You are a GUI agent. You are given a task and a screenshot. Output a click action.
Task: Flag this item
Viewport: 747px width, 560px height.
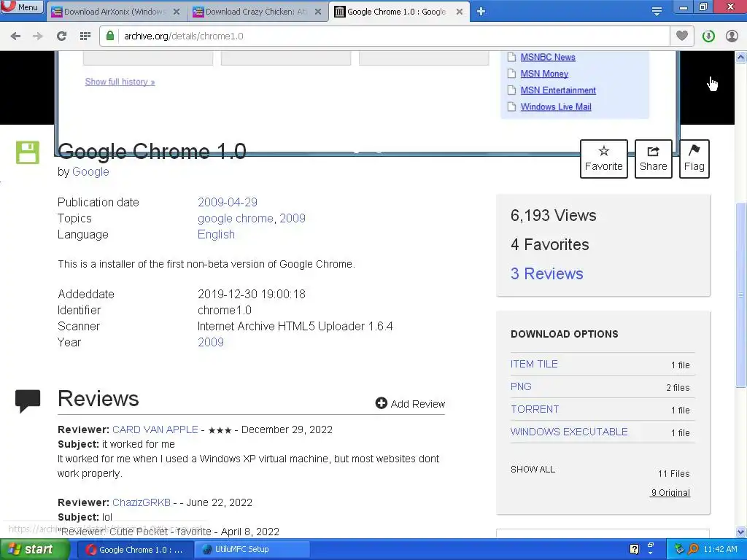pos(694,159)
